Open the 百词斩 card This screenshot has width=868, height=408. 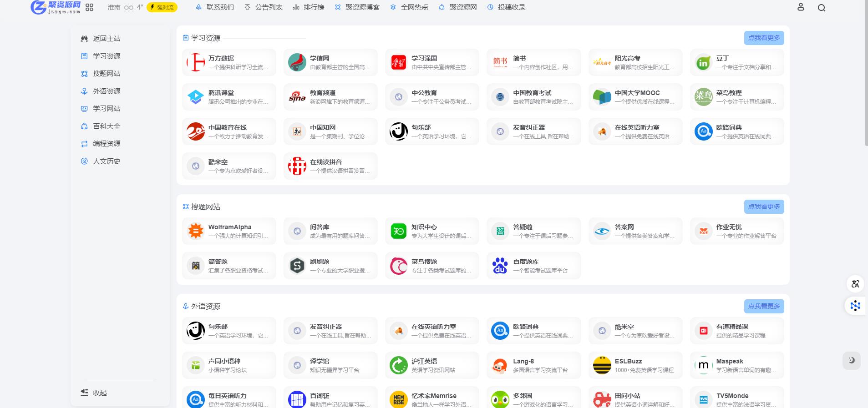coord(330,397)
